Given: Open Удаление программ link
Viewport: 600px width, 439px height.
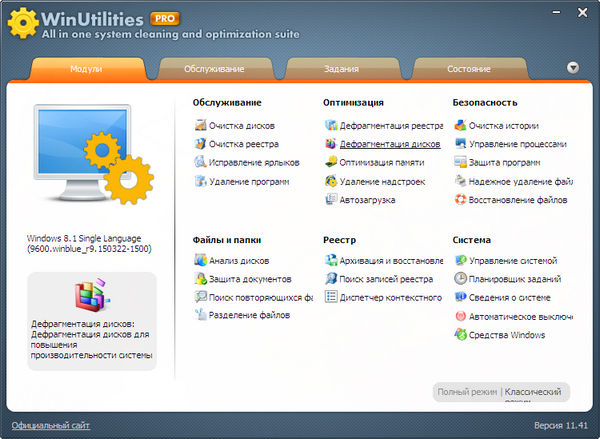Looking at the screenshot, I should (249, 181).
